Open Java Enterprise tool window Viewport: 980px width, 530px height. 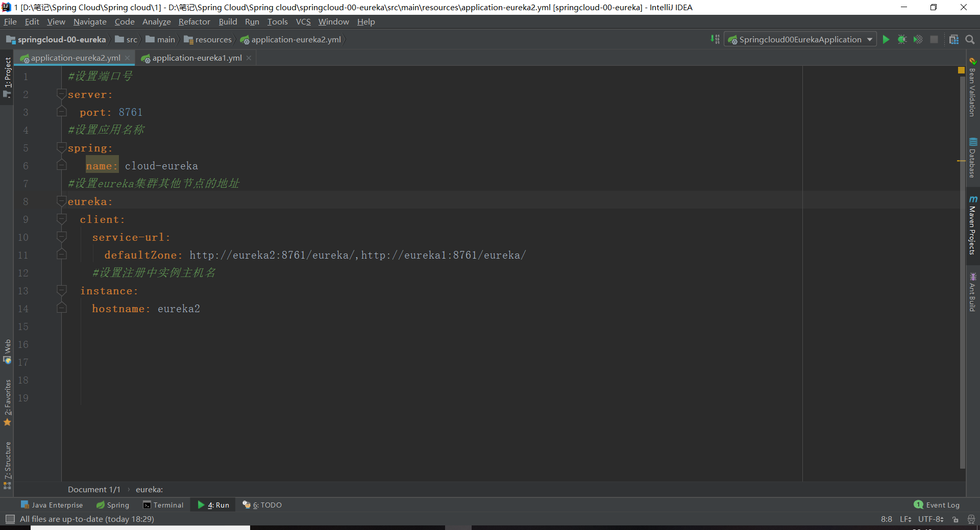tap(52, 505)
